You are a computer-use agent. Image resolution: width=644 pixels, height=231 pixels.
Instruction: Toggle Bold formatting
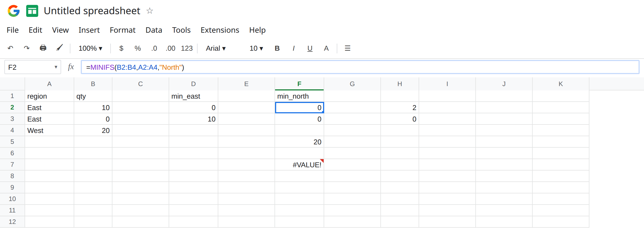point(277,48)
